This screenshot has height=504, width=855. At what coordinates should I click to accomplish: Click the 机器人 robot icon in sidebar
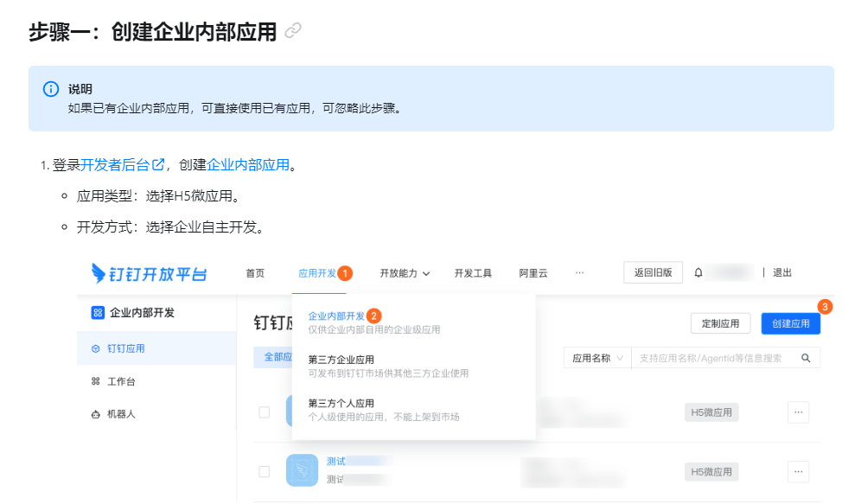pyautogui.click(x=95, y=414)
